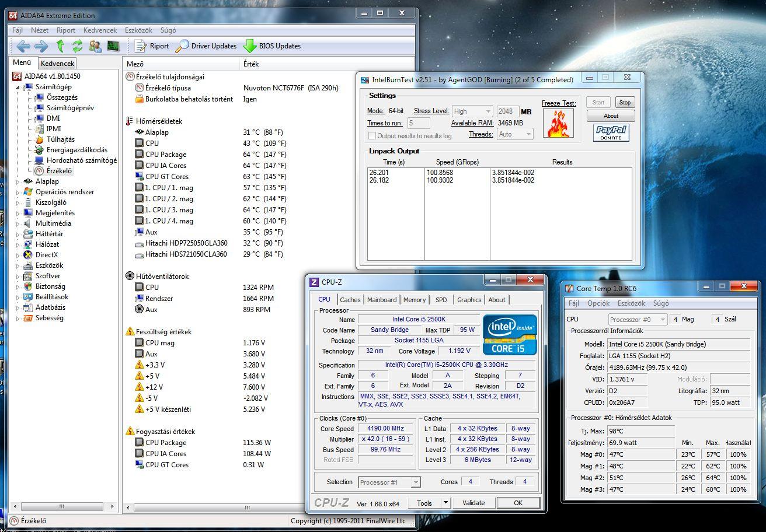Viewport: 766px width, 532px height.
Task: Expand the Kiszolgáló tree node
Action: coord(18,202)
